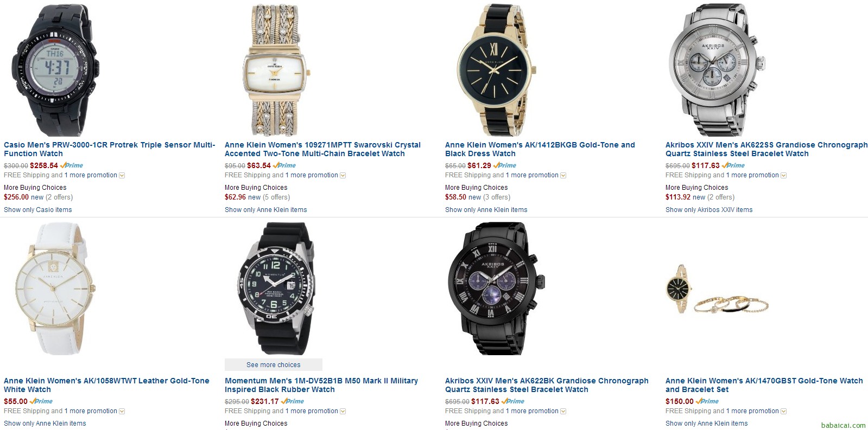868x430 pixels.
Task: Open the silver Akribos chronograph watch image
Action: (712, 69)
